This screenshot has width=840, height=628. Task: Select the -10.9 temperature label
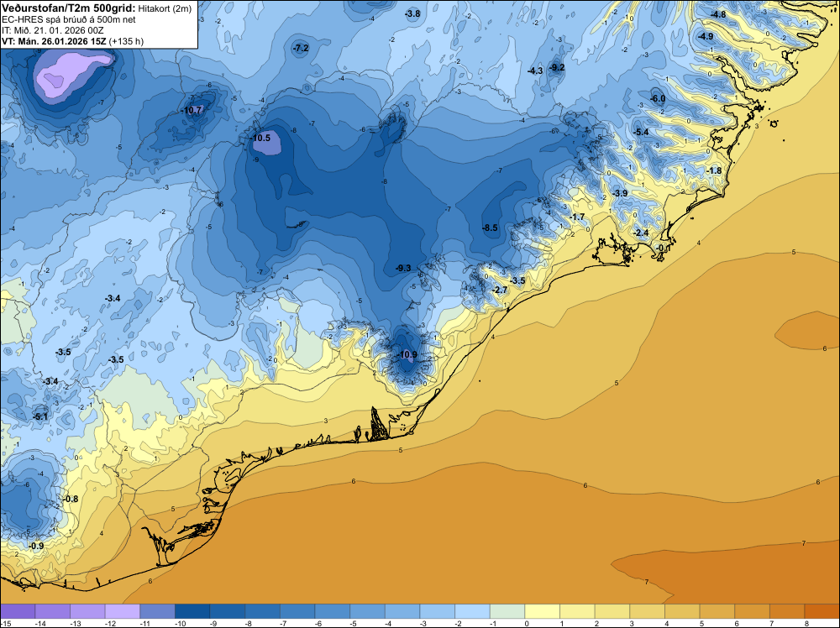pyautogui.click(x=407, y=354)
